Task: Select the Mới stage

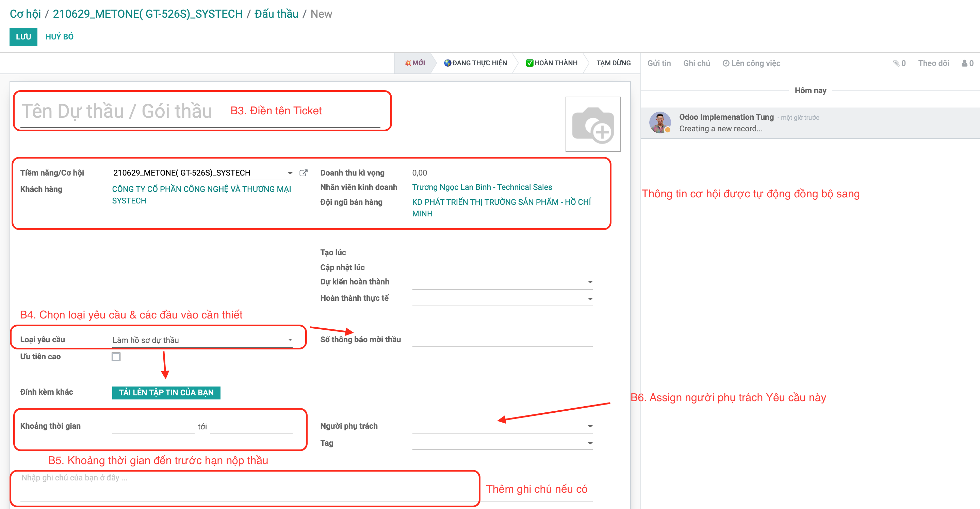Action: (415, 63)
